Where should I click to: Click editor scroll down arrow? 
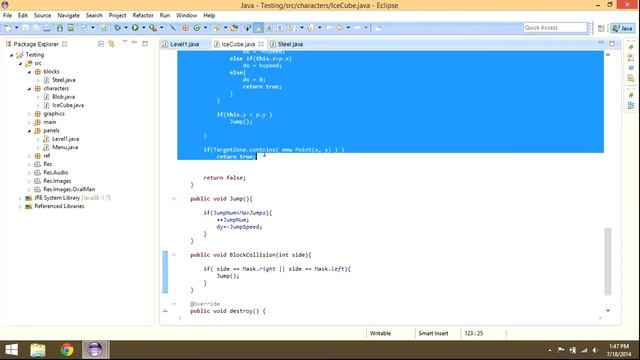click(x=608, y=311)
